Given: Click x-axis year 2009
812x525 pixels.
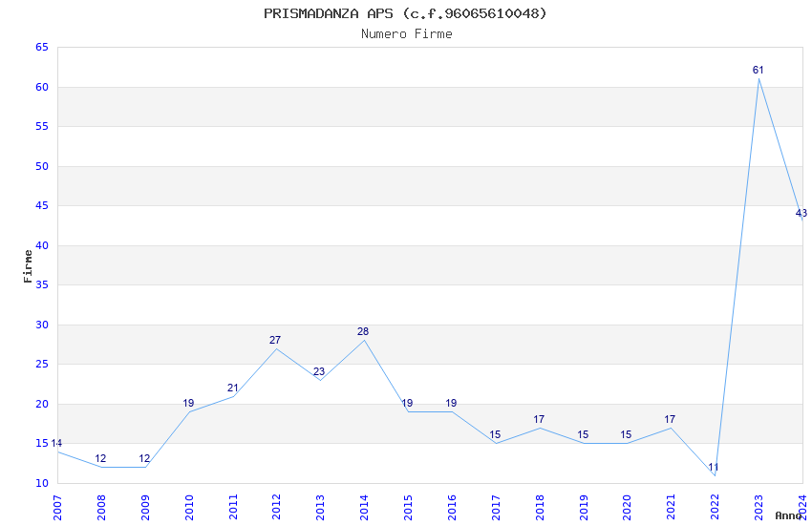Looking at the screenshot, I should coord(145,507).
